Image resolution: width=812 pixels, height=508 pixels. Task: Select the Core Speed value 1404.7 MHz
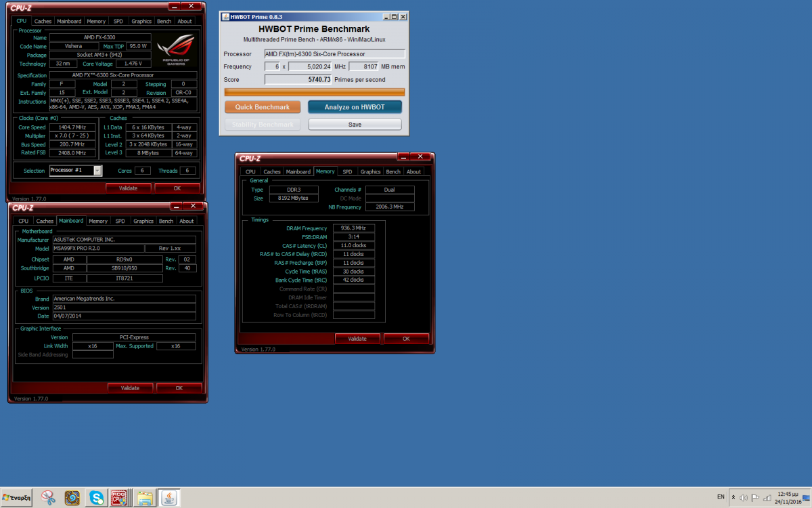pyautogui.click(x=71, y=127)
